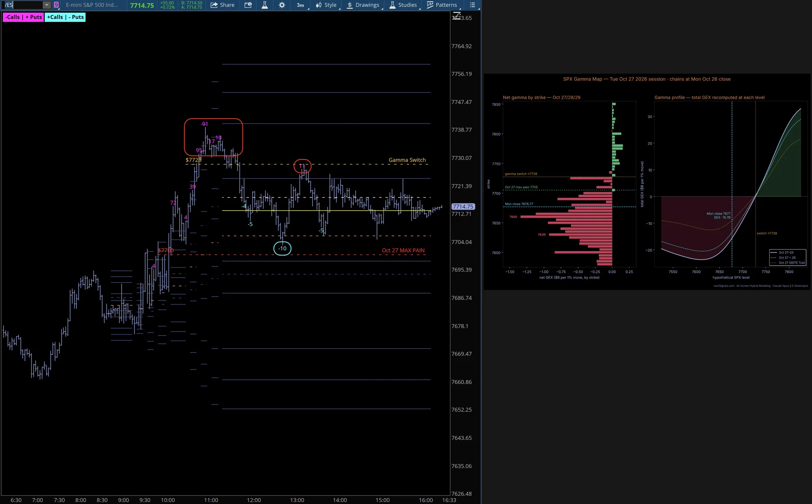This screenshot has height=504, width=812.
Task: Open the Style menu
Action: coord(326,5)
